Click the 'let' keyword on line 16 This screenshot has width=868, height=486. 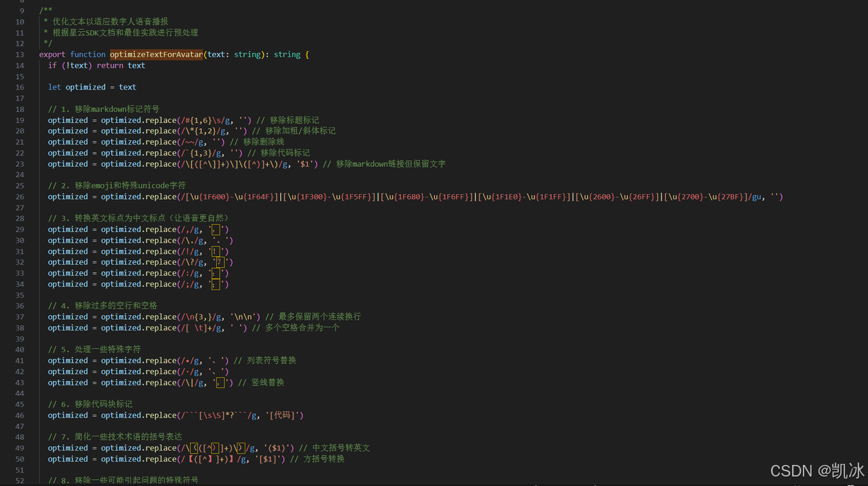54,87
